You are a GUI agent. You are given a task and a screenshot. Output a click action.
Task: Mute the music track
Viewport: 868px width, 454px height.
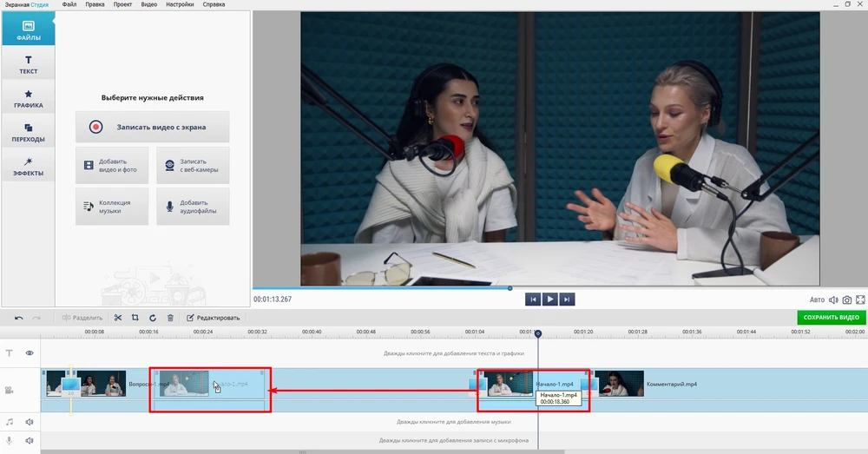click(x=30, y=422)
